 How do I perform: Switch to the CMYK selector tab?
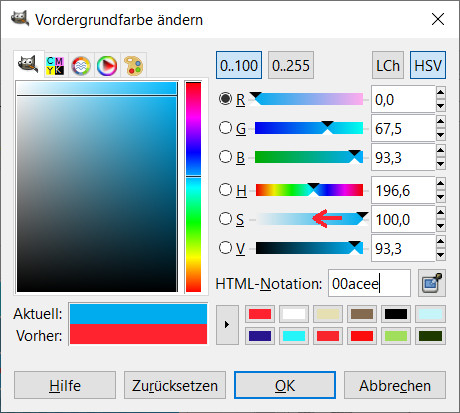pos(55,65)
